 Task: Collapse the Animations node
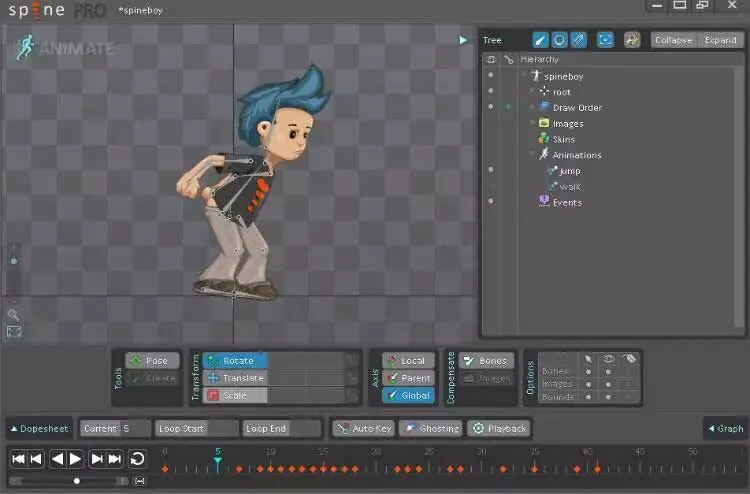tap(532, 154)
